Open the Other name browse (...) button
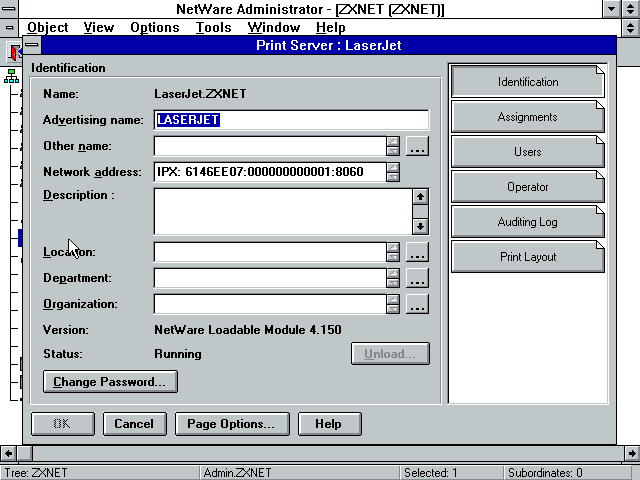The height and width of the screenshot is (480, 640). tap(417, 146)
